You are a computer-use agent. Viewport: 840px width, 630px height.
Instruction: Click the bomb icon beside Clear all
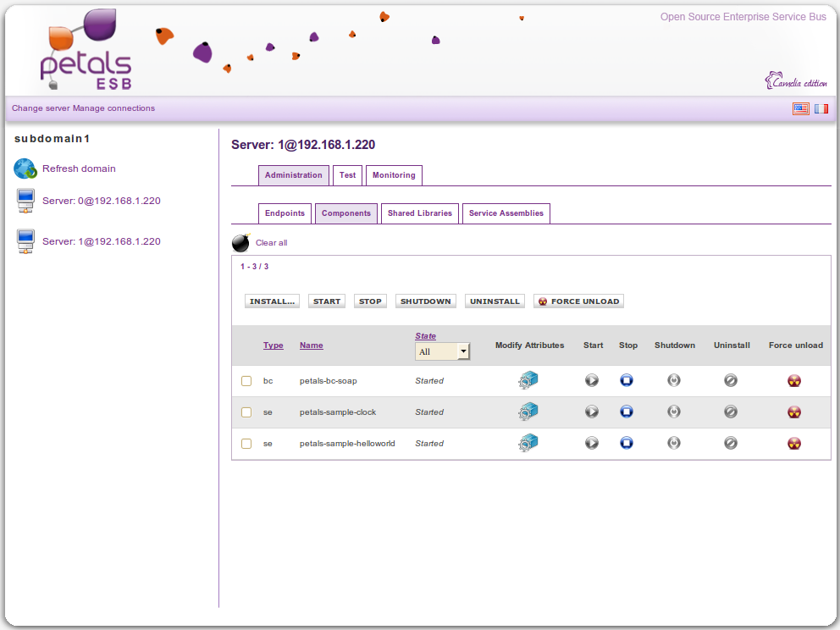coord(241,243)
